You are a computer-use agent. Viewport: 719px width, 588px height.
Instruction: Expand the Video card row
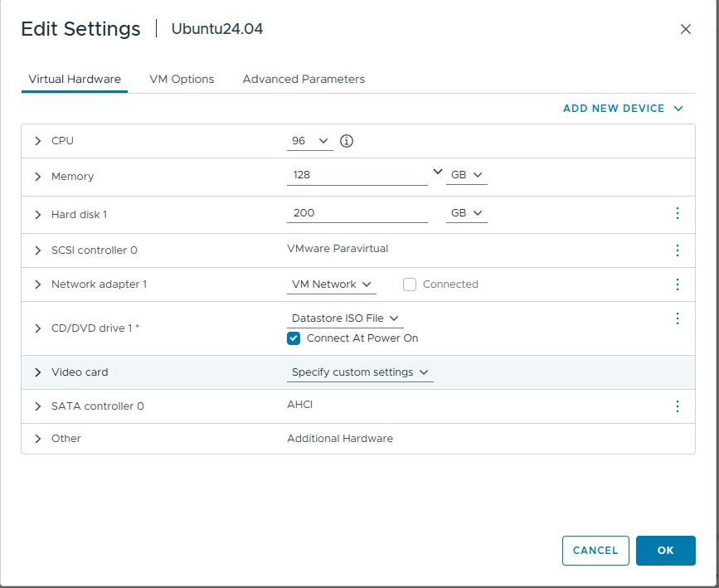tap(38, 372)
